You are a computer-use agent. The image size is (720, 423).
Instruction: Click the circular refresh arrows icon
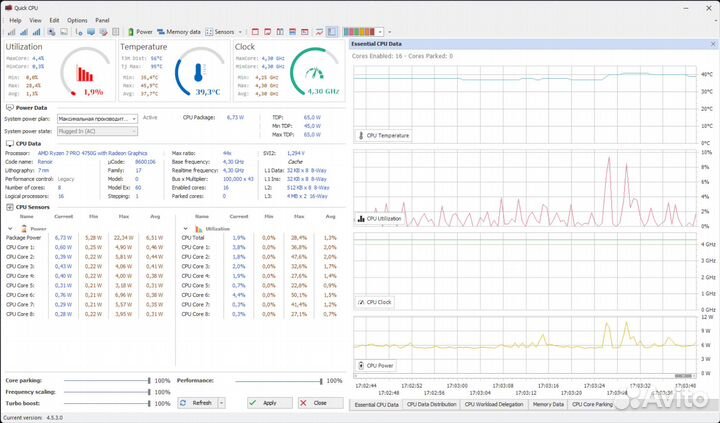point(183,403)
